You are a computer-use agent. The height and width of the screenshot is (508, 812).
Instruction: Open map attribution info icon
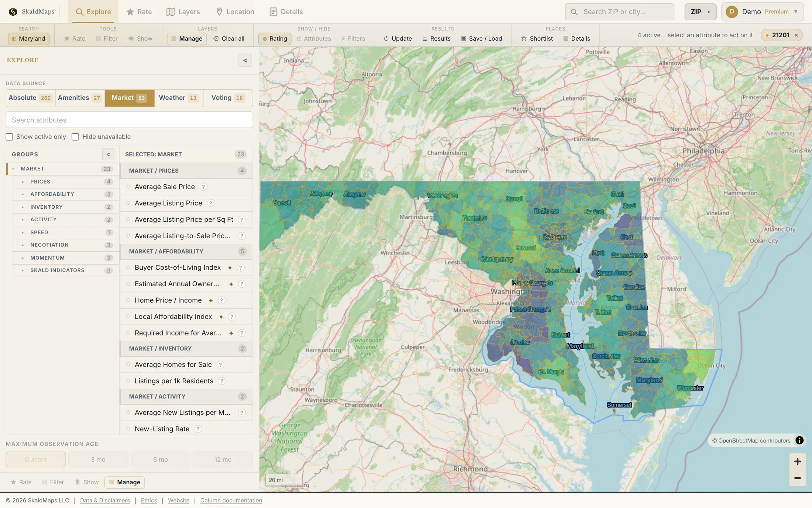tap(799, 440)
